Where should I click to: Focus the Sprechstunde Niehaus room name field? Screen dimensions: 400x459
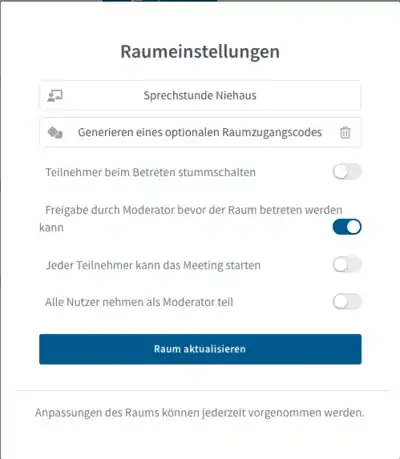(x=200, y=96)
